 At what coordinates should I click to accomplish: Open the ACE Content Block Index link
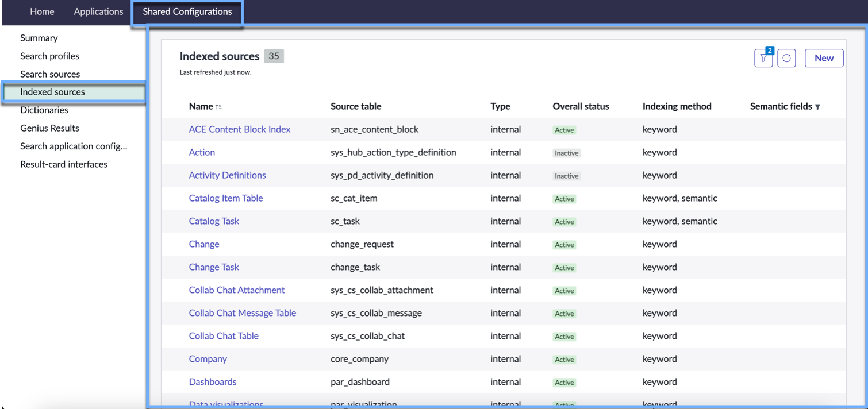tap(240, 129)
